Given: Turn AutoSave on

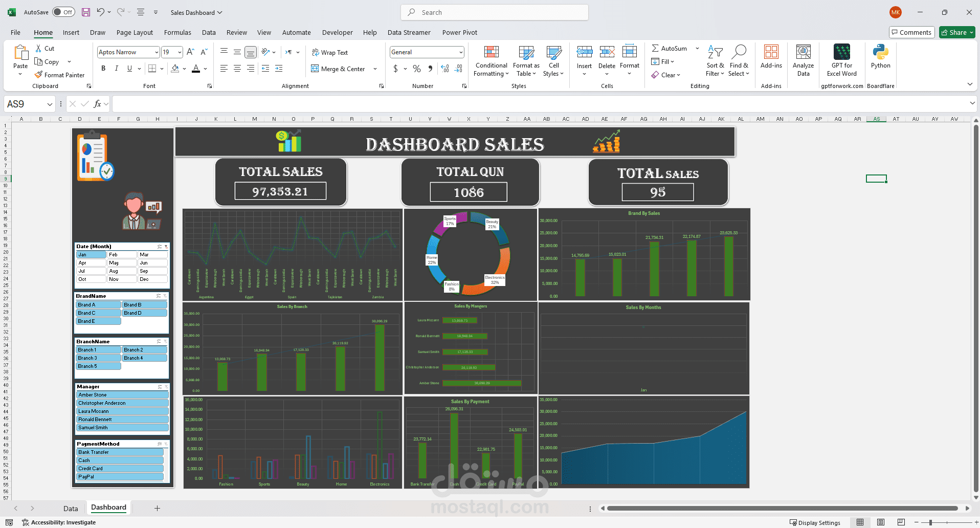Looking at the screenshot, I should click(63, 12).
